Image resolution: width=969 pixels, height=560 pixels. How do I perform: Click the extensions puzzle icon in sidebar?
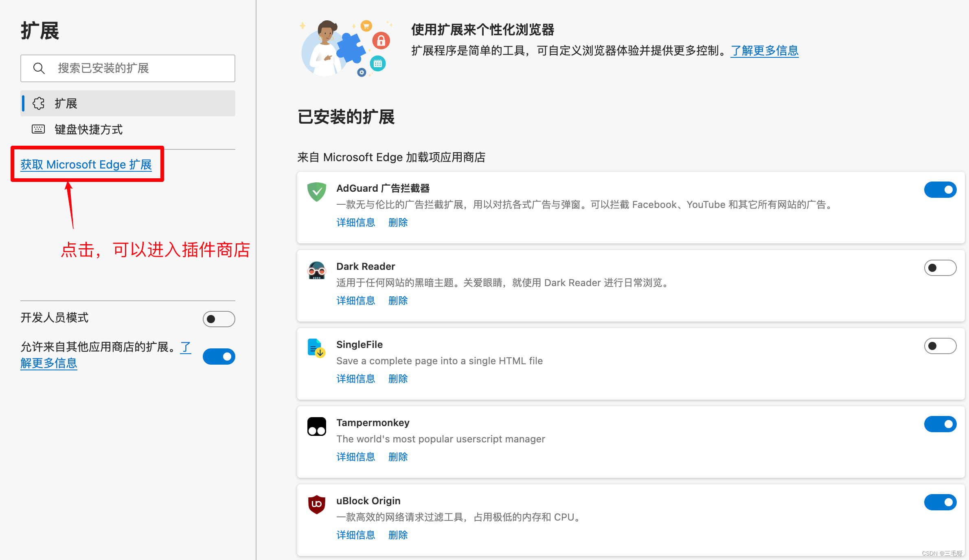[x=39, y=103]
